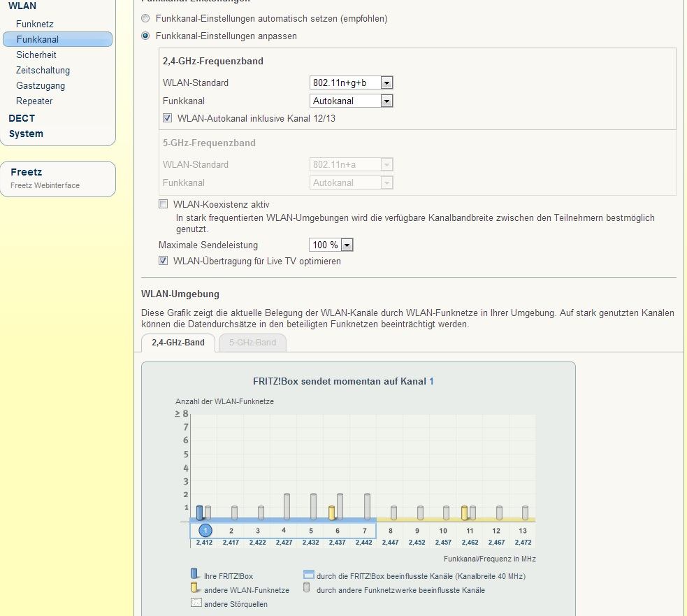Toggle WLAN-Autokanal inklusive Kanal 12/13 checkbox
Viewport: 687px width, 616px height.
pos(167,118)
